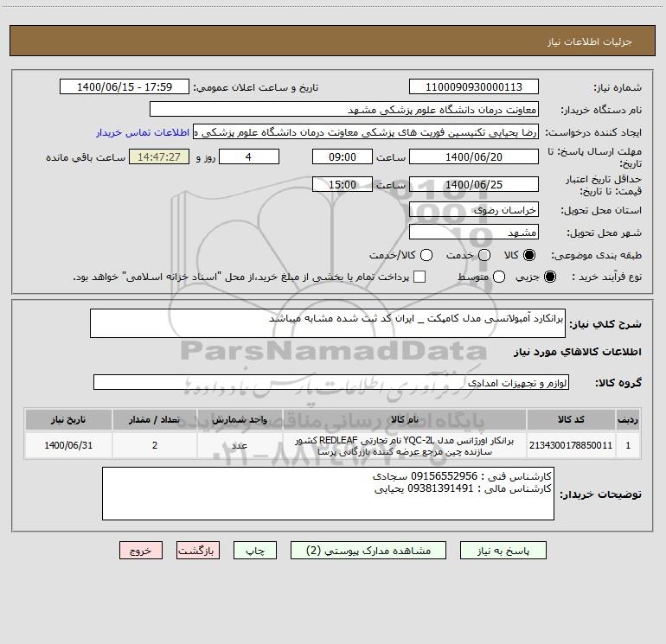Click delivery city field مشهد
The width and height of the screenshot is (666, 644).
(474, 233)
